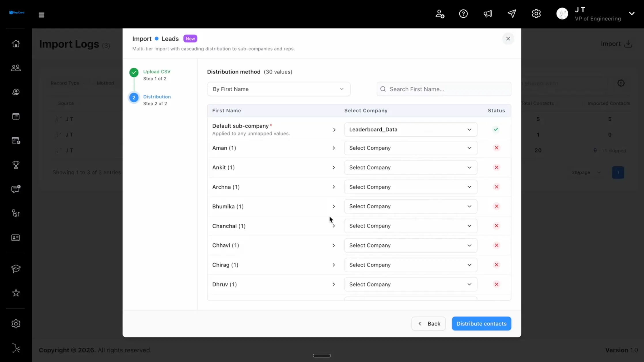Click the trophy leaderboard sidebar icon
The height and width of the screenshot is (362, 644).
pyautogui.click(x=16, y=165)
